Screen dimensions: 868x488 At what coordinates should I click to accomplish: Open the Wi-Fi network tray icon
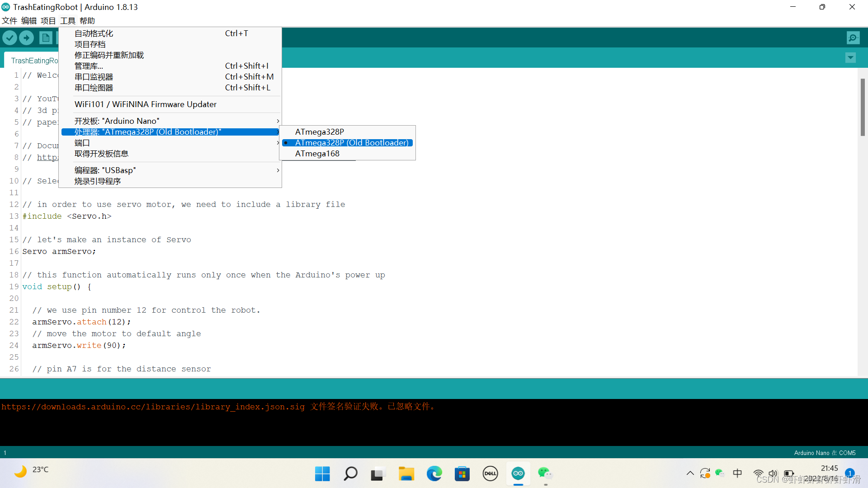point(759,474)
